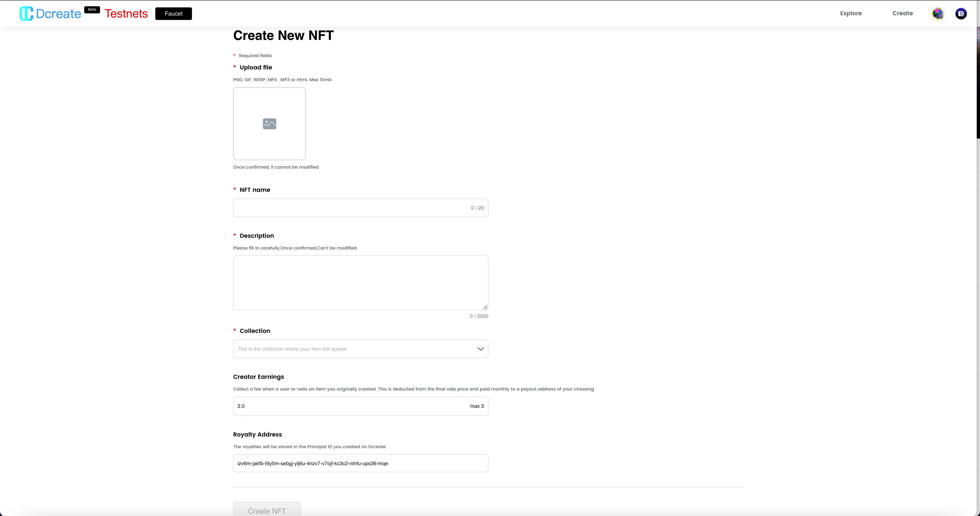Click the image placeholder upload icon
This screenshot has height=516, width=980.
point(269,124)
